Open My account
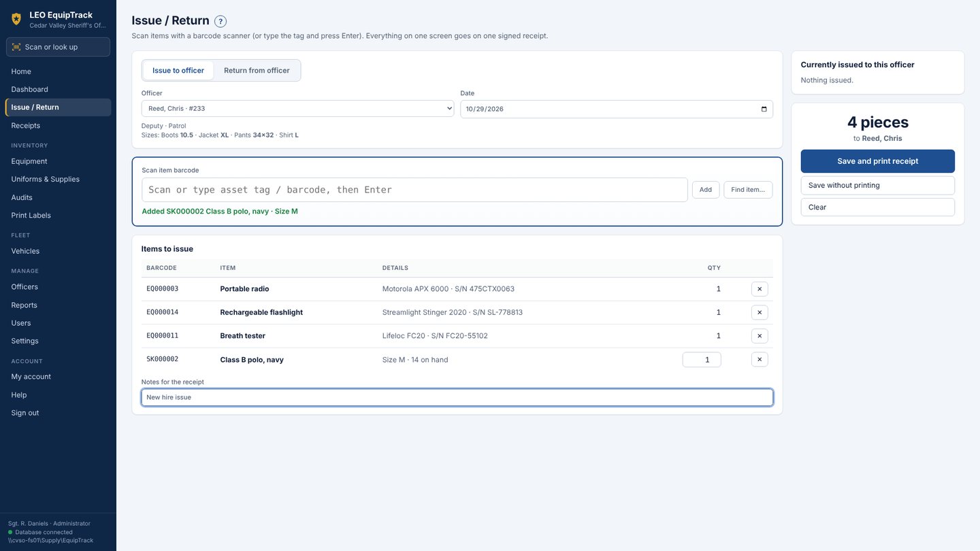The width and height of the screenshot is (980, 551). click(58, 377)
